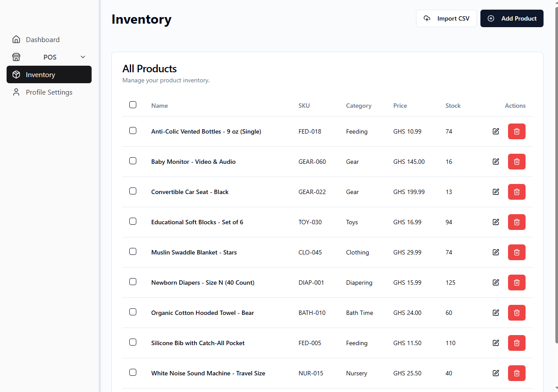The width and height of the screenshot is (558, 392).
Task: Expand the POS menu with its chevron
Action: [83, 57]
